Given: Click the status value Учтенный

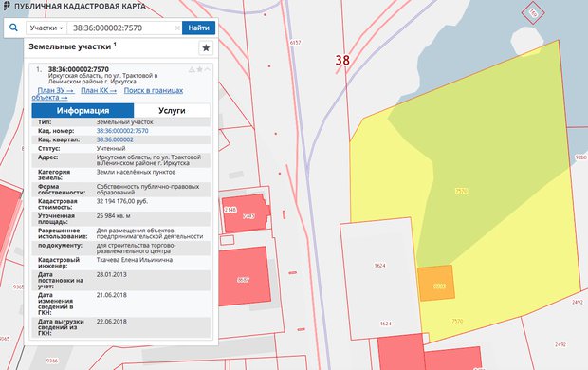Looking at the screenshot, I should point(111,149).
